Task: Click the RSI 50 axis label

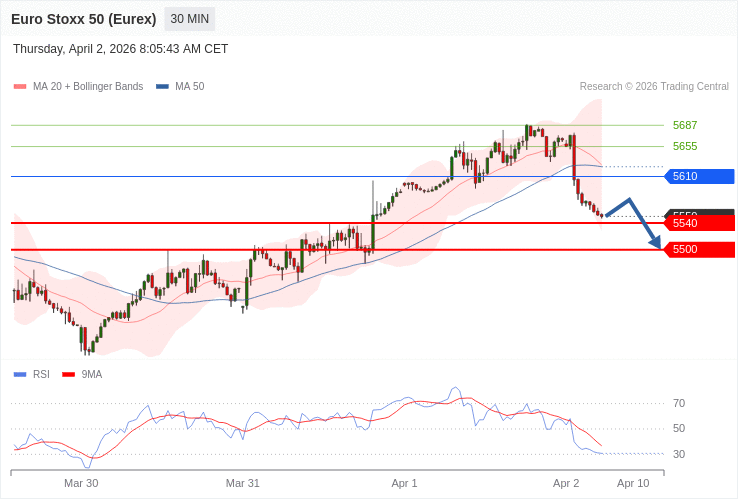Action: tap(679, 428)
